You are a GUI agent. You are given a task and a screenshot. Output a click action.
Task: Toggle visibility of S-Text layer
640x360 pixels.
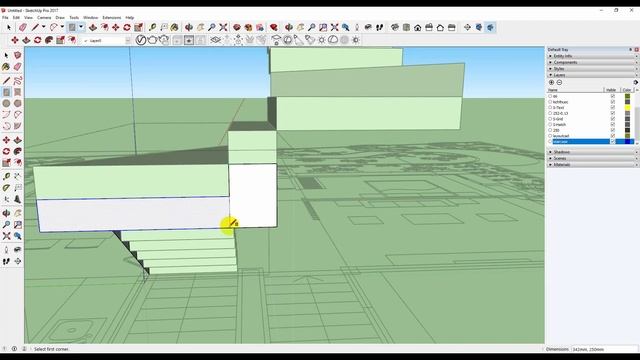tap(613, 107)
